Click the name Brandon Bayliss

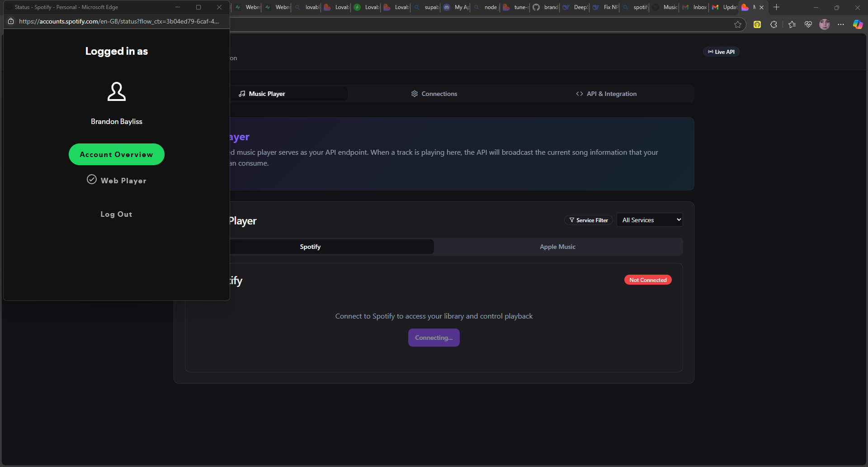tap(117, 121)
